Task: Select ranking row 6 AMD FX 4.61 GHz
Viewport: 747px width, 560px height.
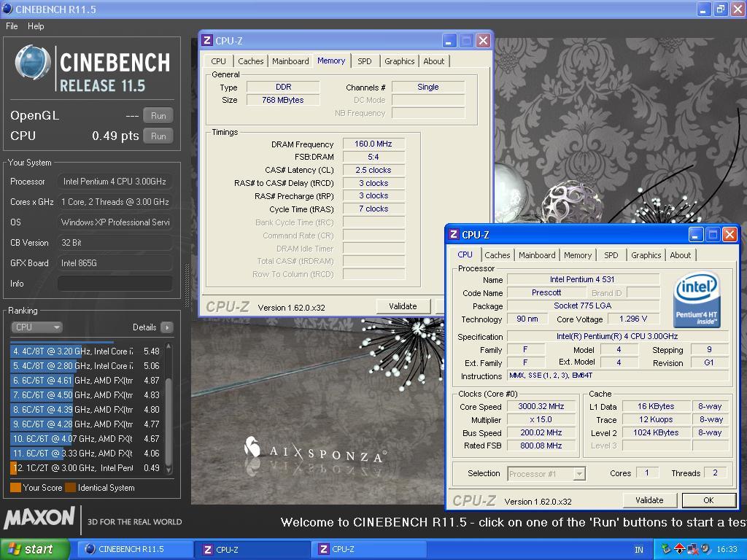Action: pyautogui.click(x=86, y=381)
